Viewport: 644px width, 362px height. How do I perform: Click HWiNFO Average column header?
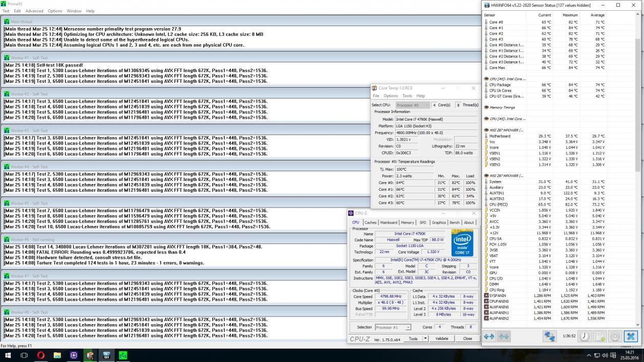click(597, 15)
